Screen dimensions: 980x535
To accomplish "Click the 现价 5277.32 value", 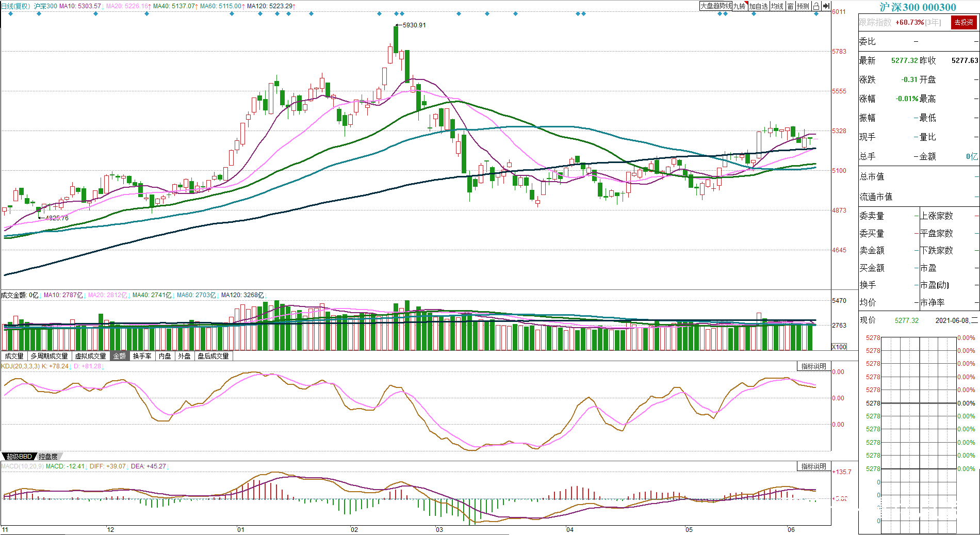I will pyautogui.click(x=907, y=320).
